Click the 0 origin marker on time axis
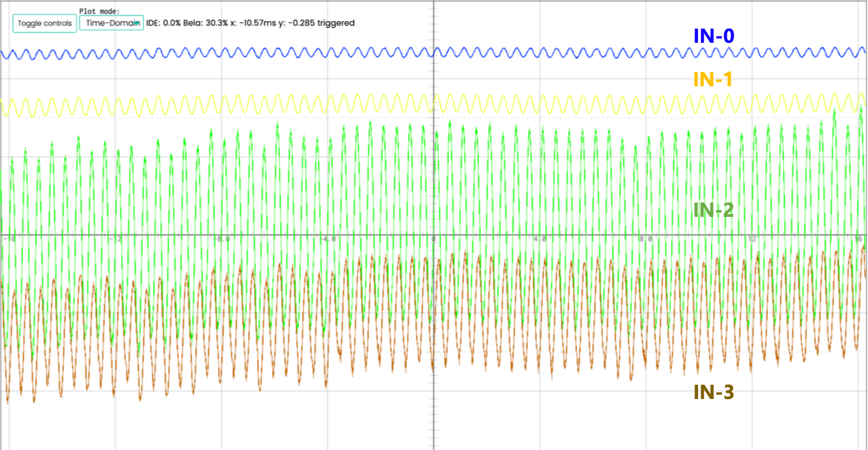The height and width of the screenshot is (450, 868). tap(432, 239)
